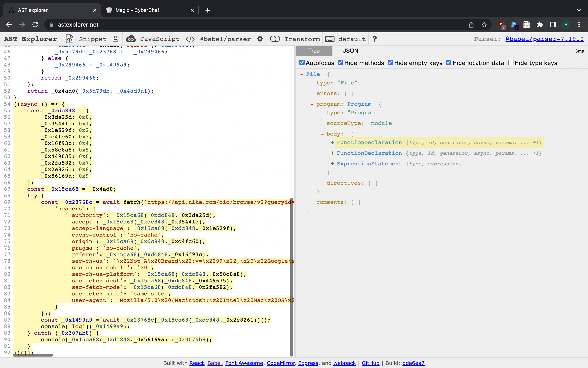This screenshot has width=588, height=368.
Task: Open the CodeMirror footer link
Action: click(281, 363)
